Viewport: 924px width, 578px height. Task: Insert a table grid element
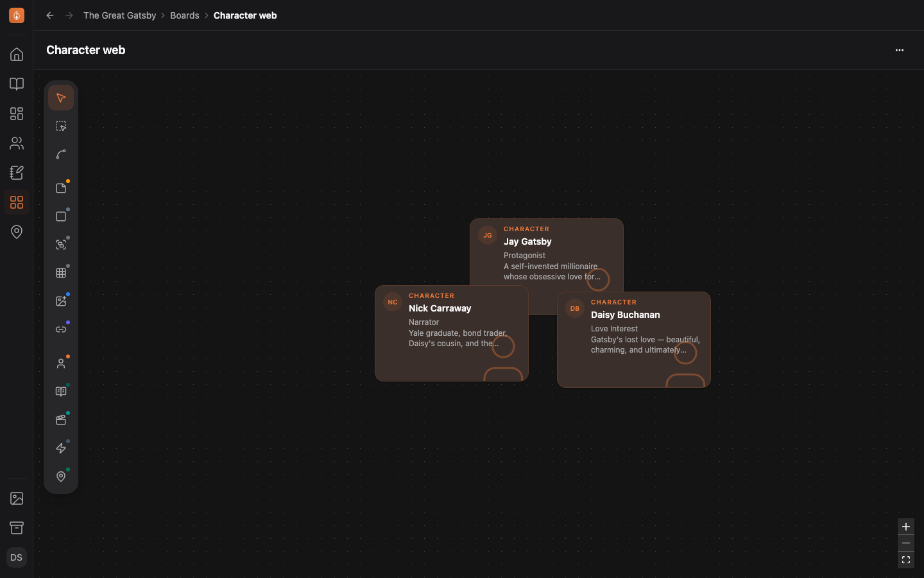coord(61,273)
